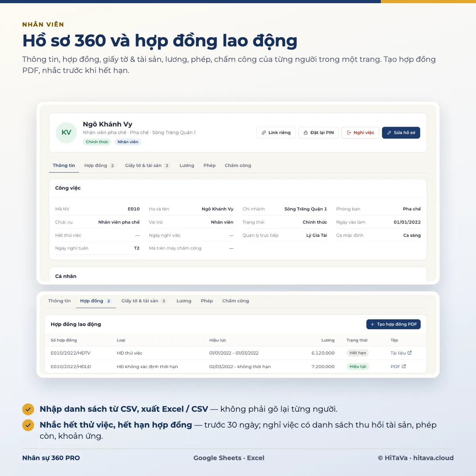Click branch value Sông Trăng Quận 1
The height and width of the screenshot is (476, 476).
306,209
